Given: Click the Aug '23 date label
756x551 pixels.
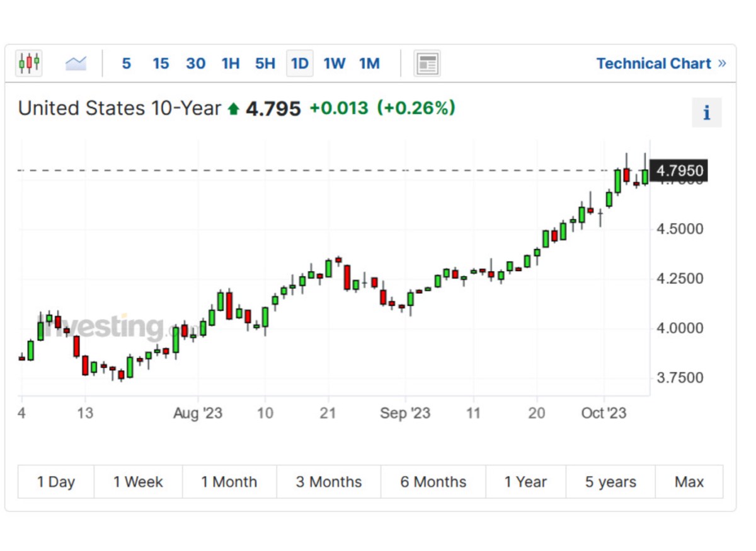Looking at the screenshot, I should (x=198, y=414).
